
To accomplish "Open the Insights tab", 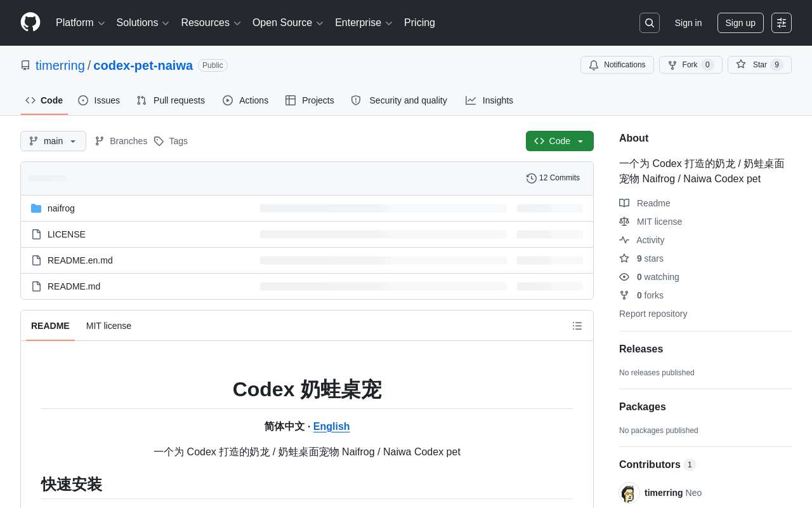I will (489, 100).
